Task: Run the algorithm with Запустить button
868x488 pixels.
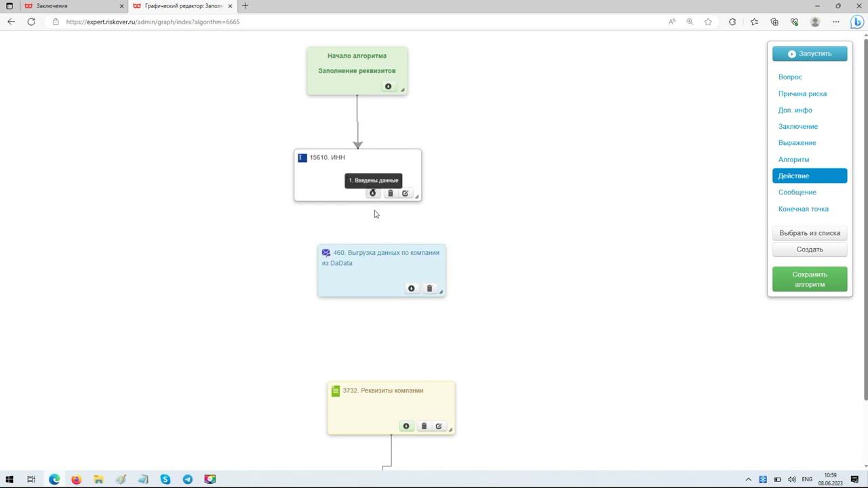Action: coord(810,54)
